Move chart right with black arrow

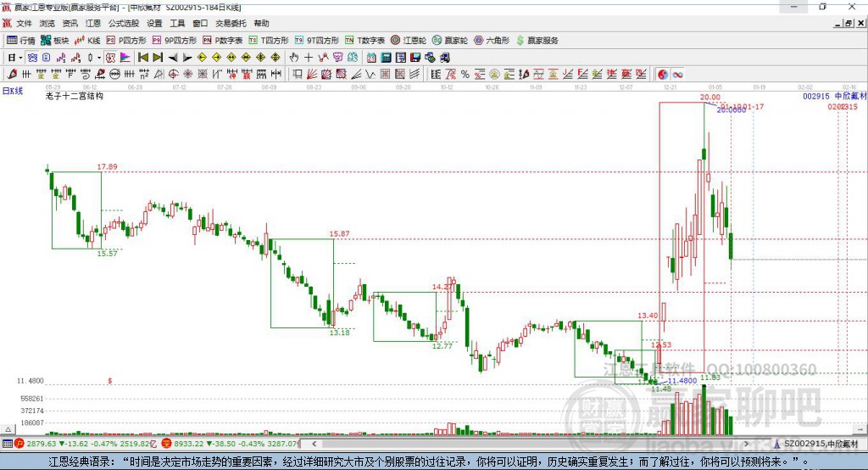(x=187, y=58)
